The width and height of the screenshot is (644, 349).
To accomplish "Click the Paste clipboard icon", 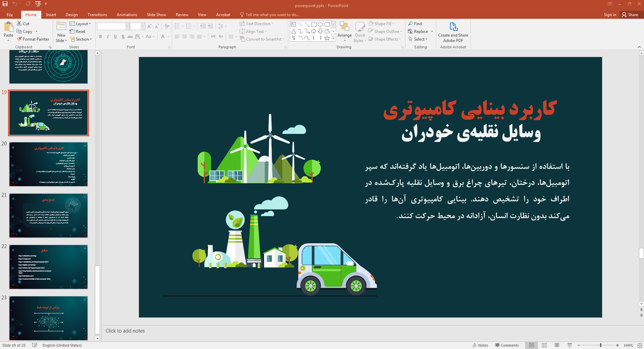I will [8, 27].
